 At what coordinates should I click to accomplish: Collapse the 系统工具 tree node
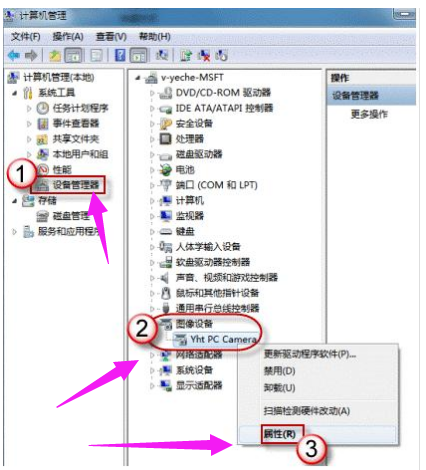tap(15, 93)
